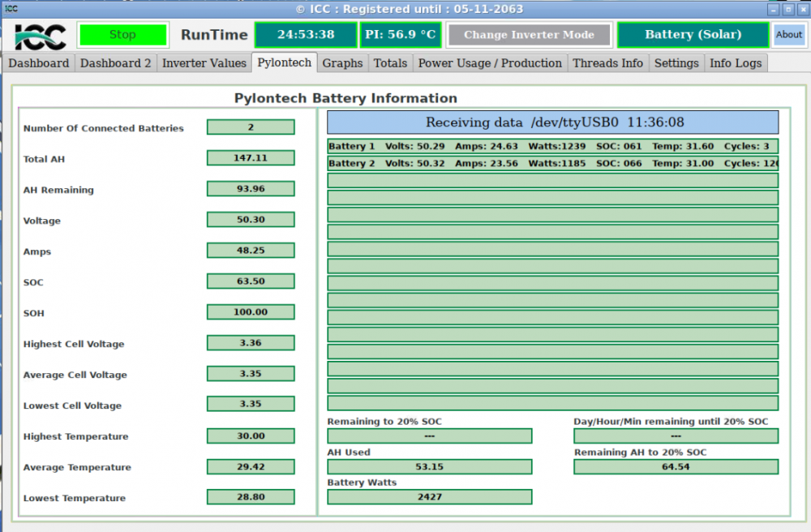Click the Change Inverter Mode button
Screen dimensions: 811x532
pyautogui.click(x=529, y=35)
